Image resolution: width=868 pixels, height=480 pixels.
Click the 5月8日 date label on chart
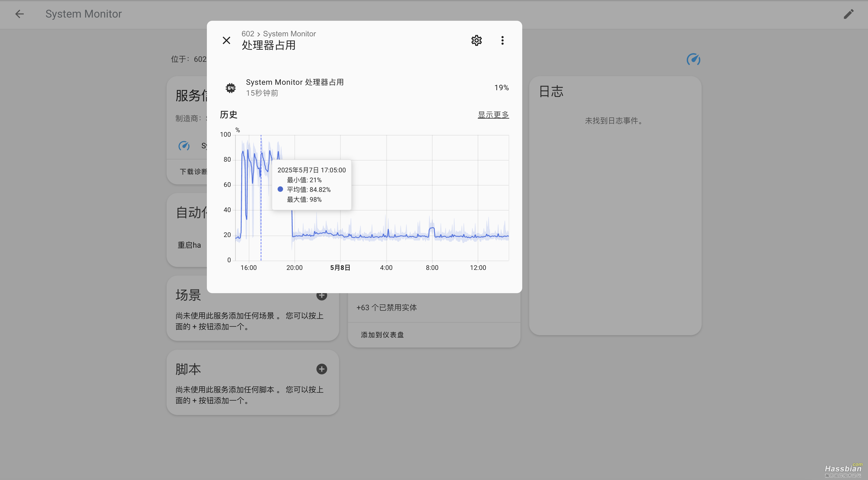click(x=340, y=268)
